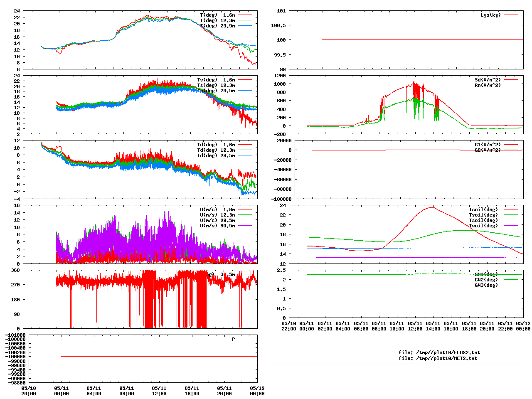Select the "Ts(deg) 1.6m" legend entry
Viewport: 532px width, 399px height.
[x=216, y=80]
